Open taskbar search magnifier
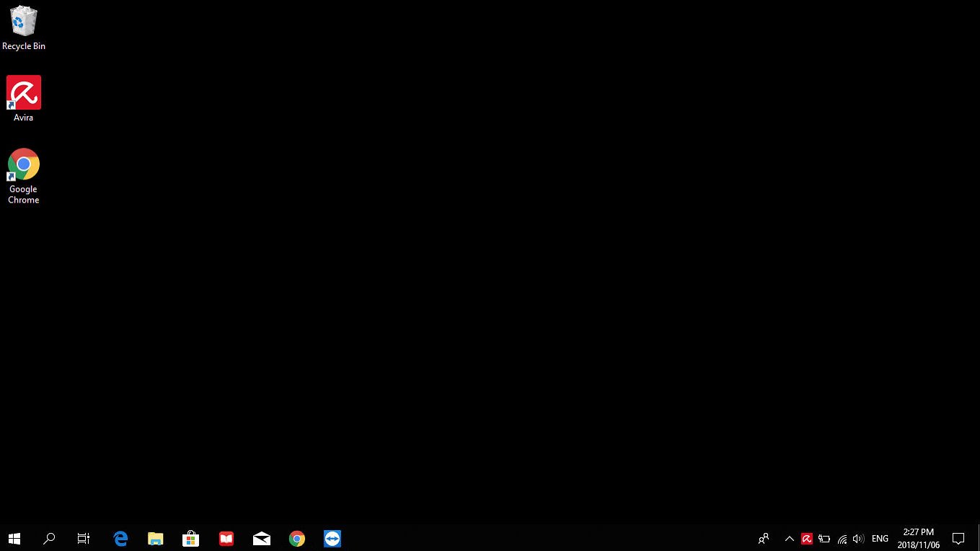This screenshot has width=980, height=551. point(49,538)
